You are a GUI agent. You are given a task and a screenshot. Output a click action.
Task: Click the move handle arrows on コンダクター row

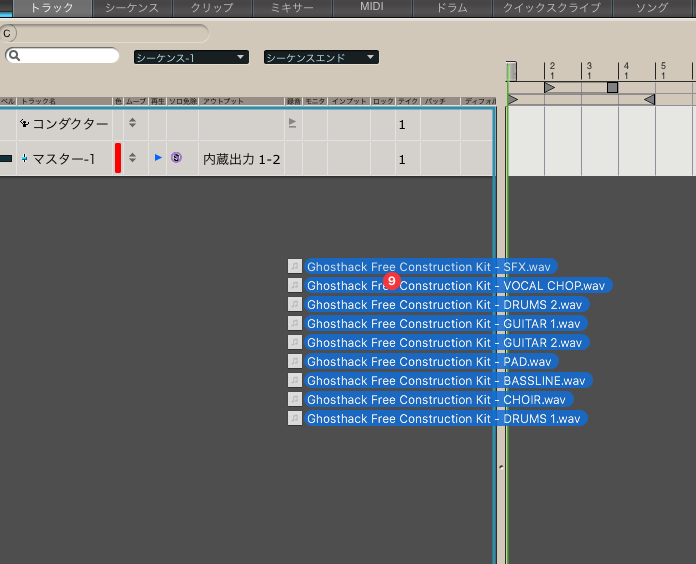tap(132, 122)
